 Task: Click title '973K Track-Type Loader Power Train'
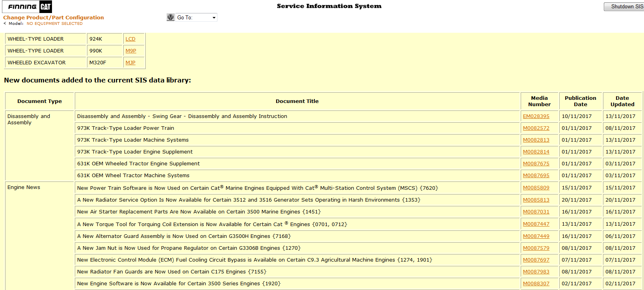point(126,128)
